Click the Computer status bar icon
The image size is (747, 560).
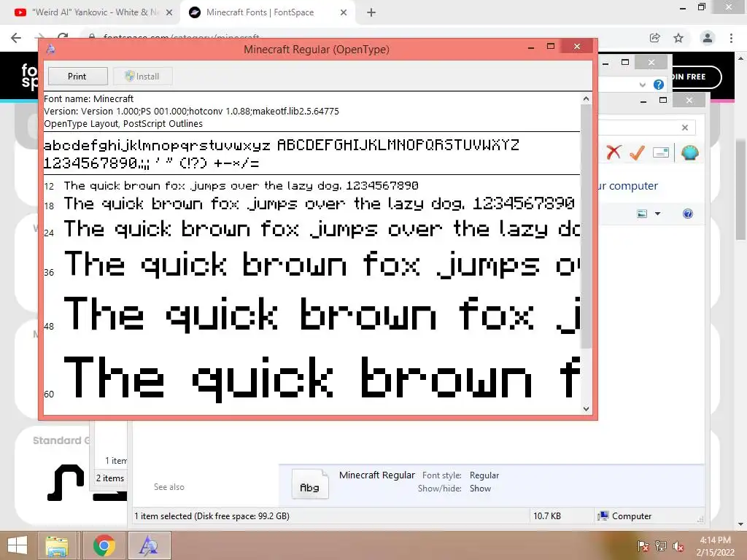click(603, 516)
